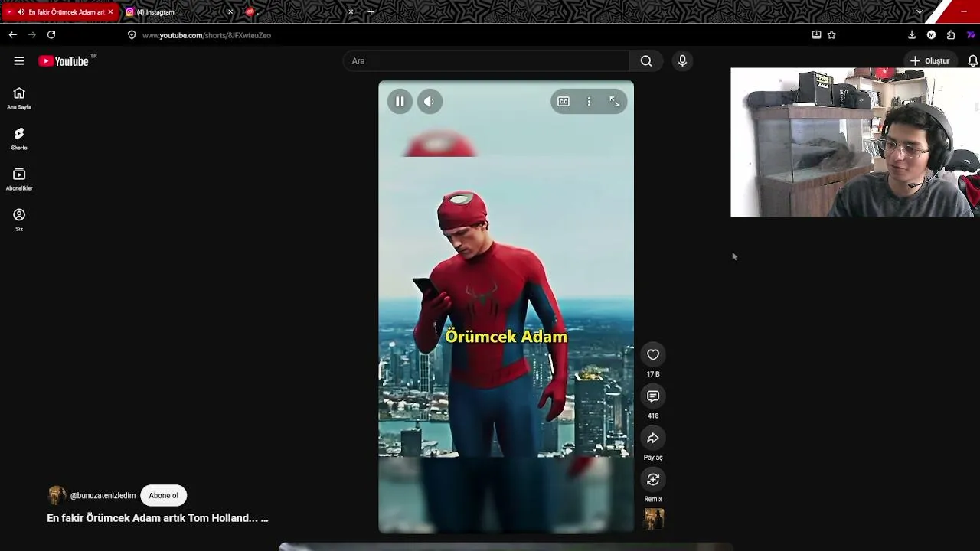Install app icon in address bar
980x551 pixels.
coord(816,35)
